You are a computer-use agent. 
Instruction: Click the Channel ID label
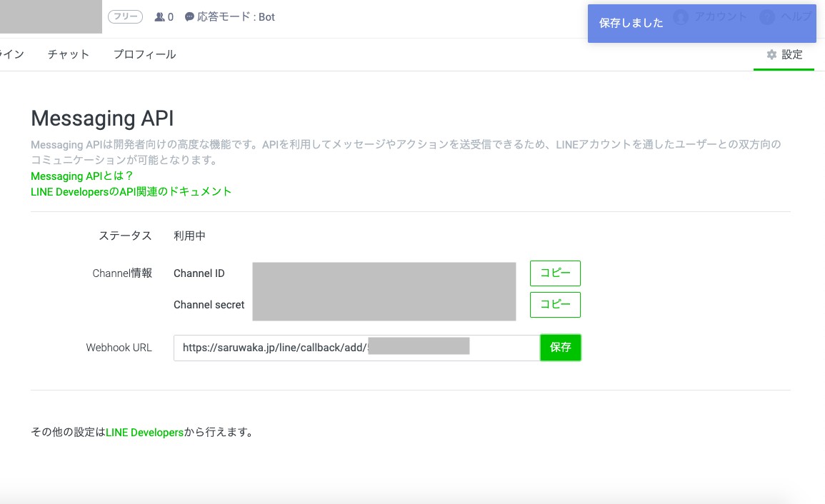click(199, 273)
